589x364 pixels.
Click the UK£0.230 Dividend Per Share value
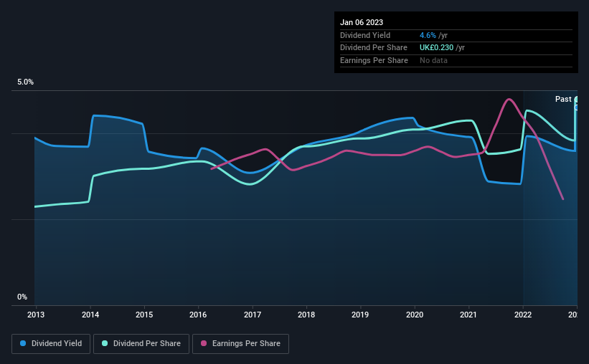click(436, 48)
